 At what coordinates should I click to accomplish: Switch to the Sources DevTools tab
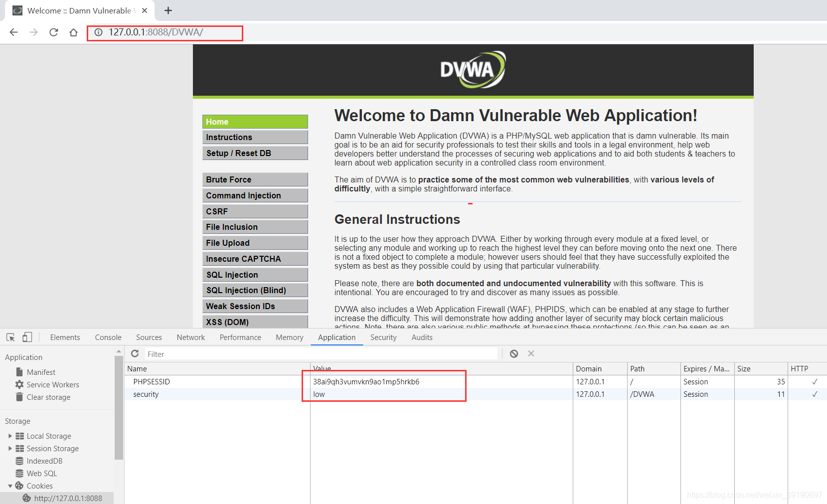coord(149,337)
